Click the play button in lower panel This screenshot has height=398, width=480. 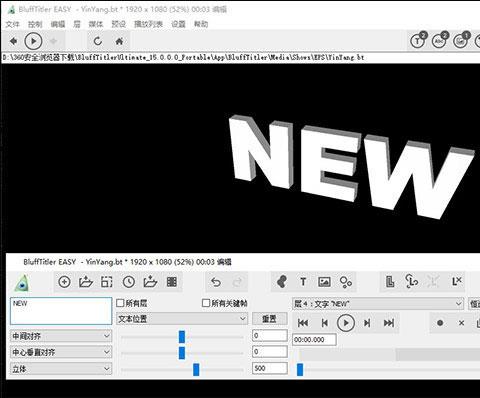click(346, 323)
